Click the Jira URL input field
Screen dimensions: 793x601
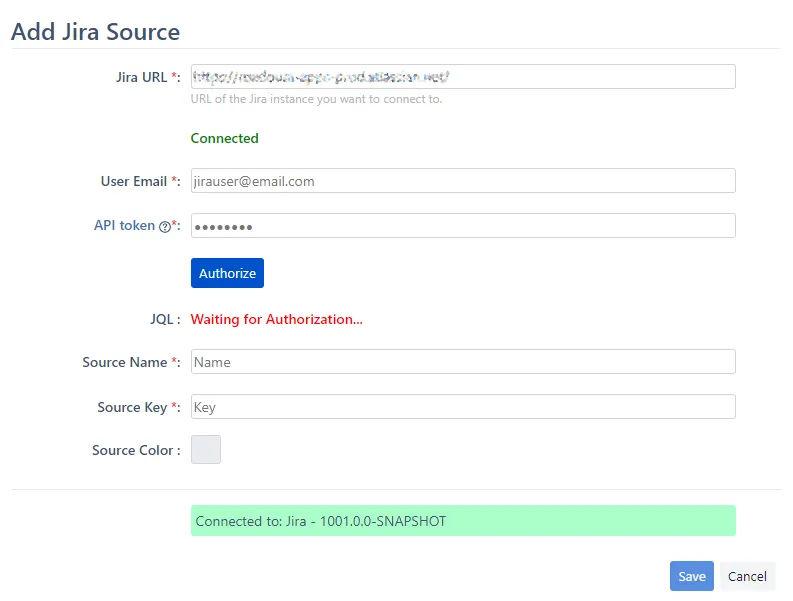(463, 76)
